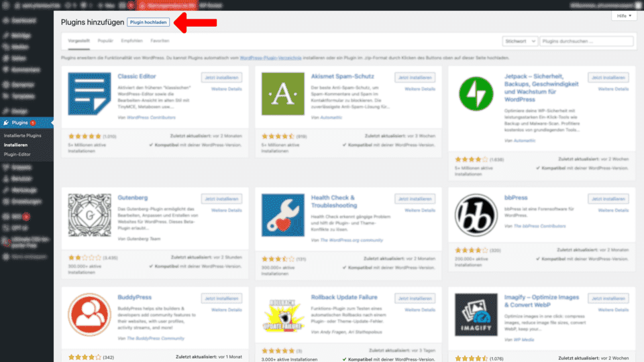Click the red update badge on Plugins
Screen dimensions: 644x362
(x=33, y=123)
